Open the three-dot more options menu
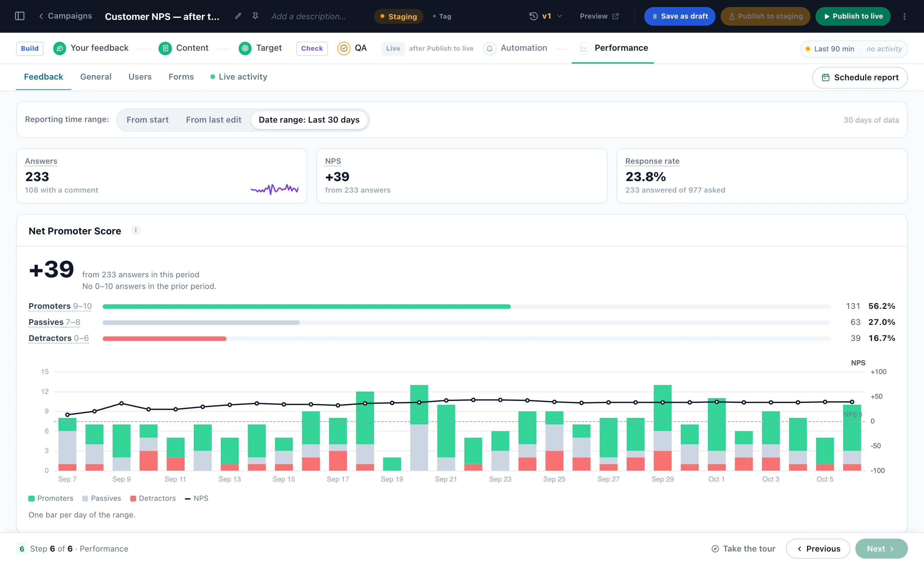Viewport: 924px width, 565px height. click(904, 16)
